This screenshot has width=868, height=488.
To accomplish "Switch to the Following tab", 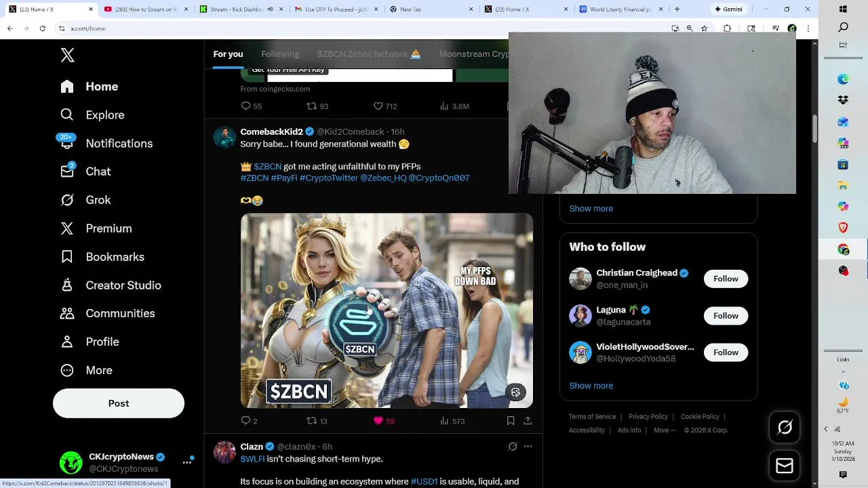I will pos(280,54).
